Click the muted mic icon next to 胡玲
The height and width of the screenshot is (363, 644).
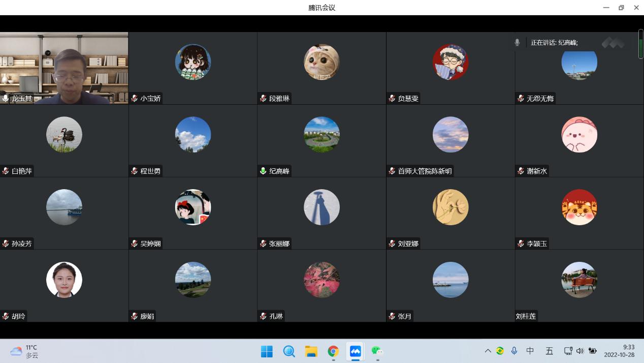pyautogui.click(x=6, y=316)
